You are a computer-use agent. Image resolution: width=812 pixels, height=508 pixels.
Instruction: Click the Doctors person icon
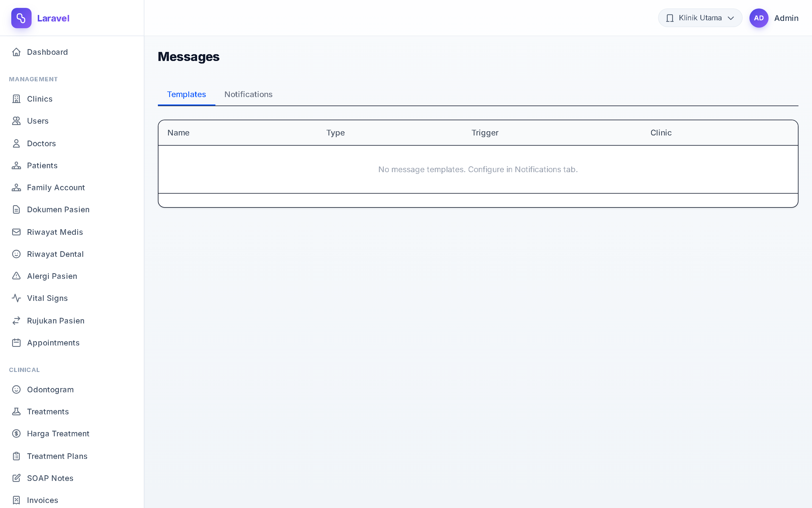[x=16, y=143]
